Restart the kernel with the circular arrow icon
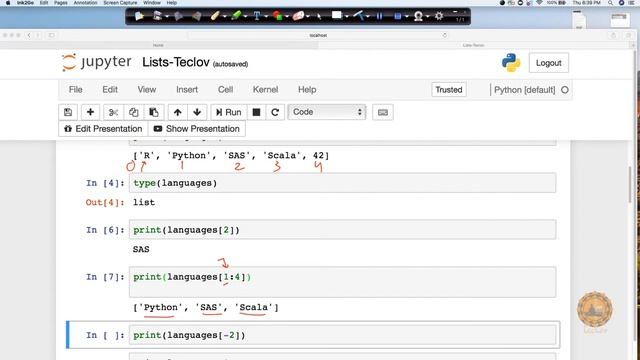Viewport: 640px width, 360px height. (275, 112)
